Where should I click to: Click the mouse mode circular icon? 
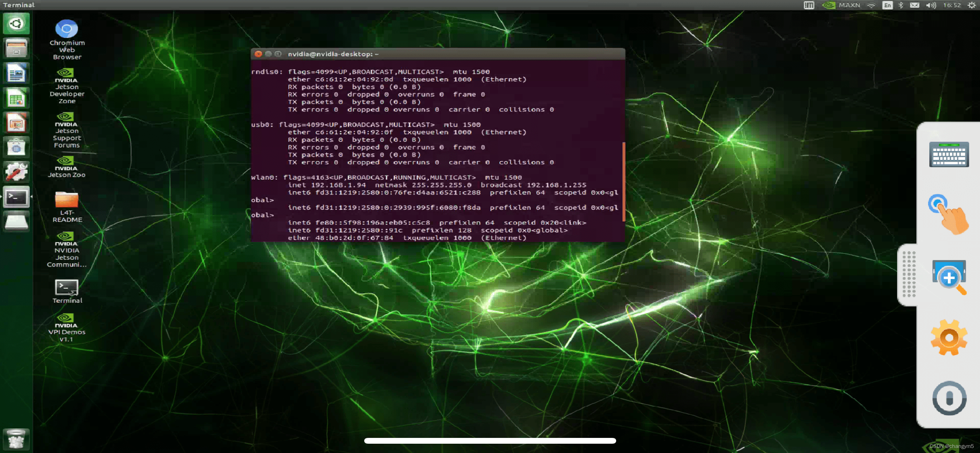(949, 398)
